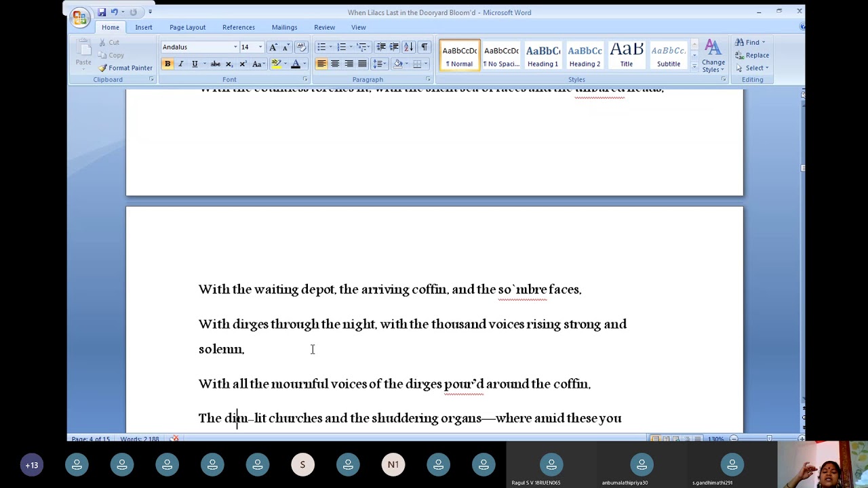Toggle Underline formatting
Image resolution: width=868 pixels, height=488 pixels.
[194, 64]
